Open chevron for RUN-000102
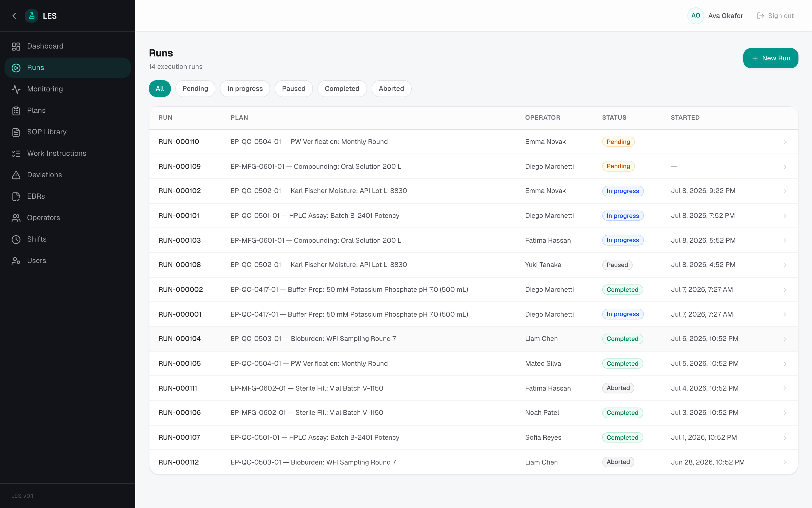 point(784,191)
